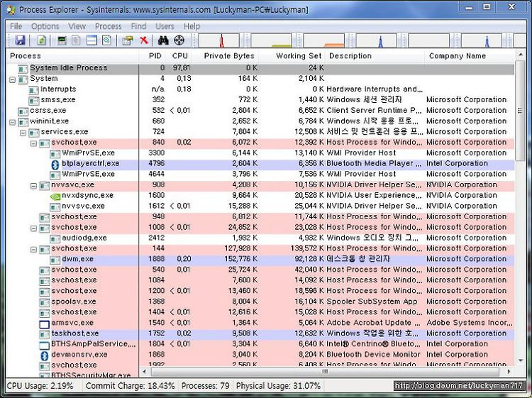Click the icon beside System Idle Process
This screenshot has height=398, width=532.
[x=23, y=70]
